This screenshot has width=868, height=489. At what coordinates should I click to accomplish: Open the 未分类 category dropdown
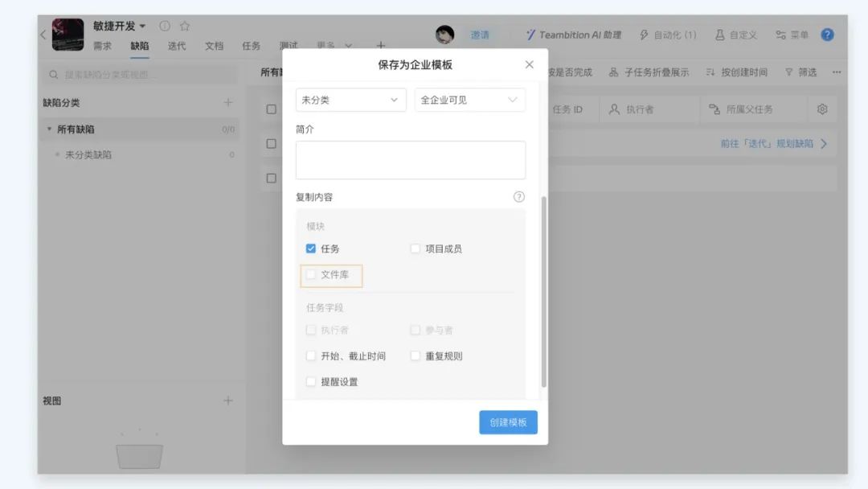coord(350,101)
